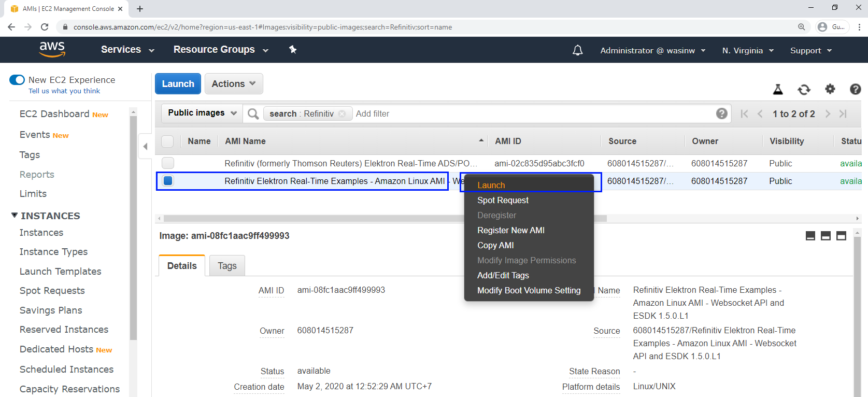
Task: Open the Resource Groups dropdown
Action: pyautogui.click(x=221, y=50)
